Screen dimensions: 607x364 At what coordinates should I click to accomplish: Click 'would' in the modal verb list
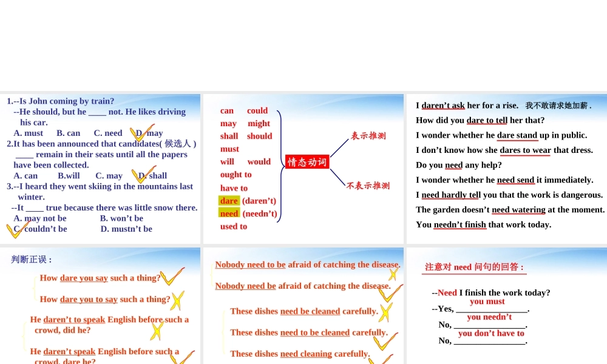[x=259, y=162]
